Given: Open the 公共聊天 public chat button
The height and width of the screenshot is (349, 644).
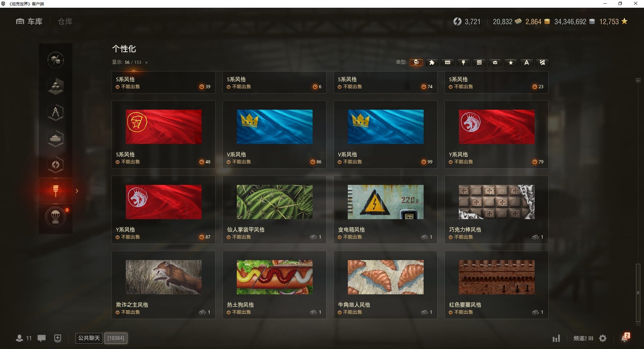Looking at the screenshot, I should point(89,338).
